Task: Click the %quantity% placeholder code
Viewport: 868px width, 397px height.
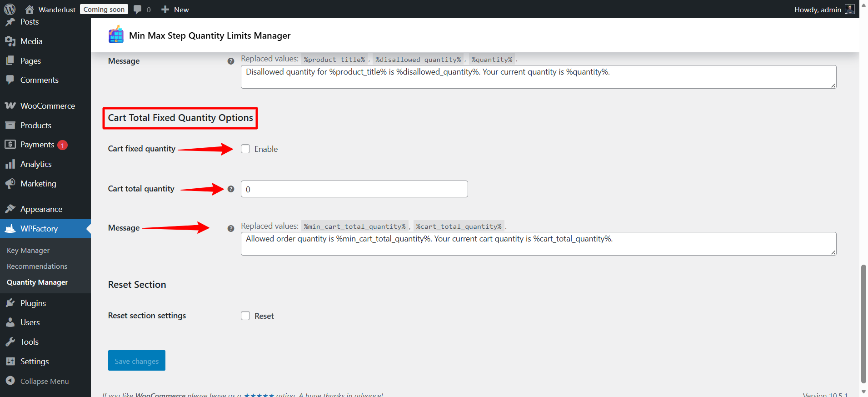Action: click(x=492, y=60)
